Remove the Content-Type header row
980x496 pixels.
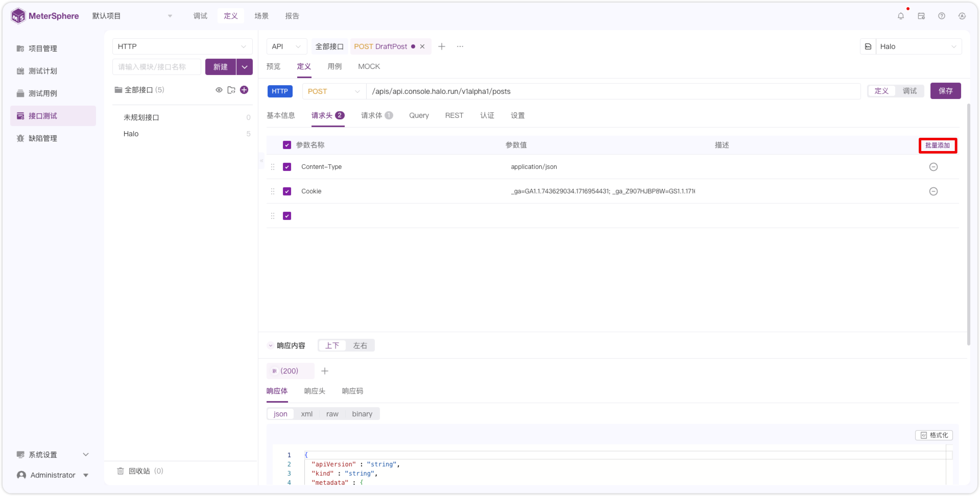click(x=933, y=167)
